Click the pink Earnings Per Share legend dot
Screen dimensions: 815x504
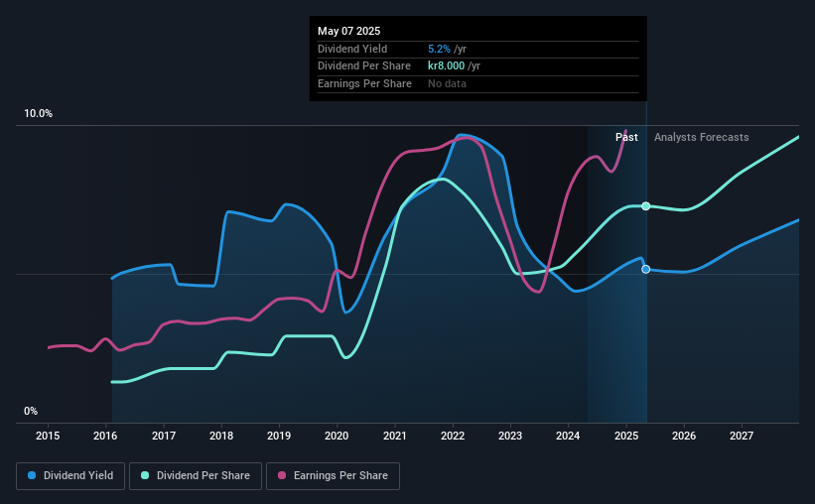point(282,475)
